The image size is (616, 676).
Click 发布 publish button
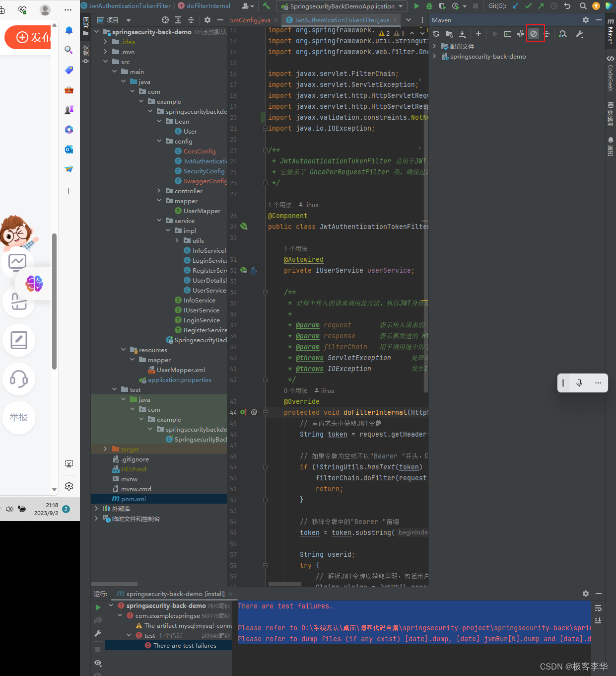[28, 37]
